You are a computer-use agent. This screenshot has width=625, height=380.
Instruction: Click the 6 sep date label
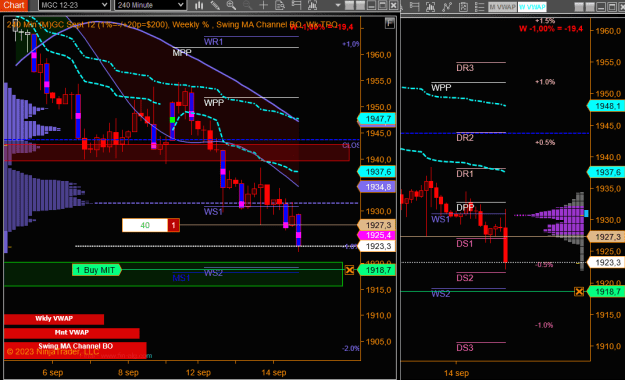pyautogui.click(x=53, y=373)
